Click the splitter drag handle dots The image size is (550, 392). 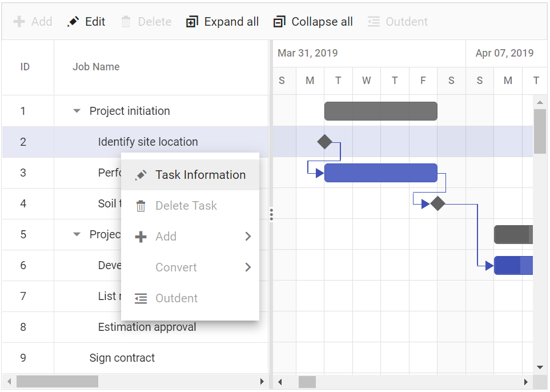click(x=271, y=214)
